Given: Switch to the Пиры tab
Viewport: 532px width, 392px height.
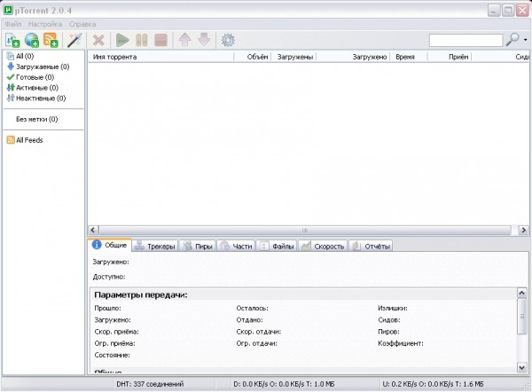Looking at the screenshot, I should [x=198, y=247].
